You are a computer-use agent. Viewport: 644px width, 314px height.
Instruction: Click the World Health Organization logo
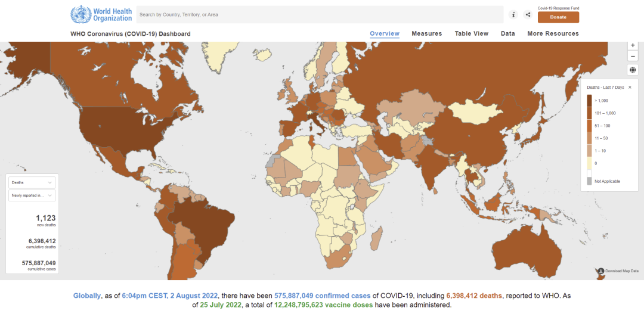click(x=101, y=14)
